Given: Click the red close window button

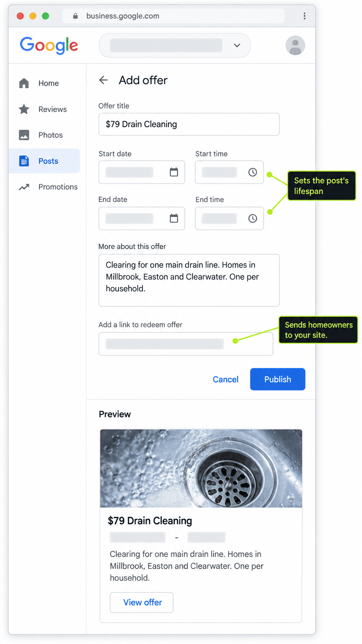Looking at the screenshot, I should [x=20, y=16].
